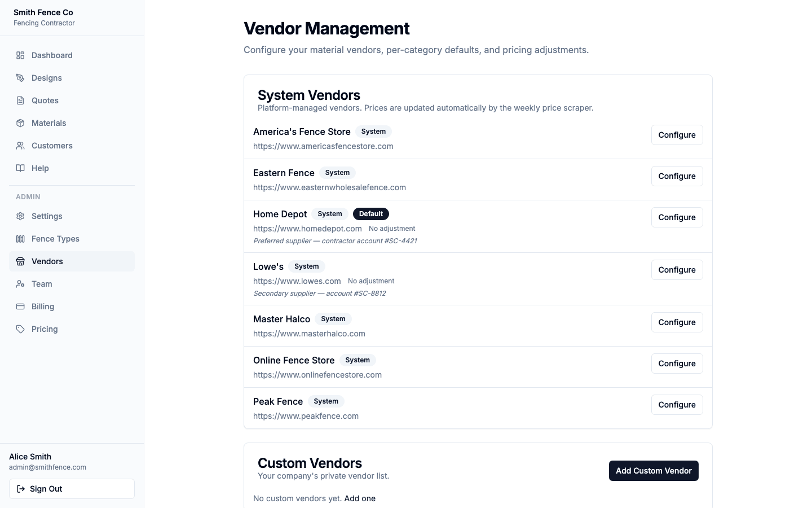Click admin@smithfence.com email text
The image size is (812, 508).
click(x=47, y=467)
